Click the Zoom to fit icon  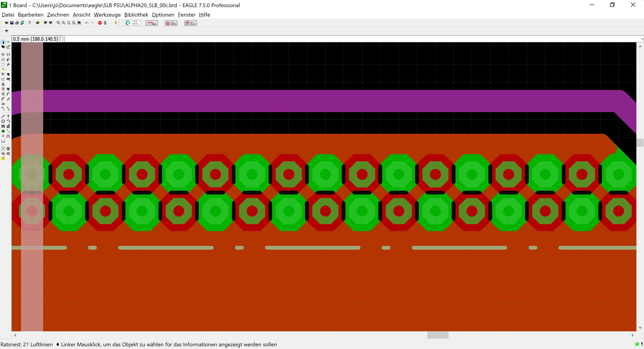pyautogui.click(x=59, y=23)
